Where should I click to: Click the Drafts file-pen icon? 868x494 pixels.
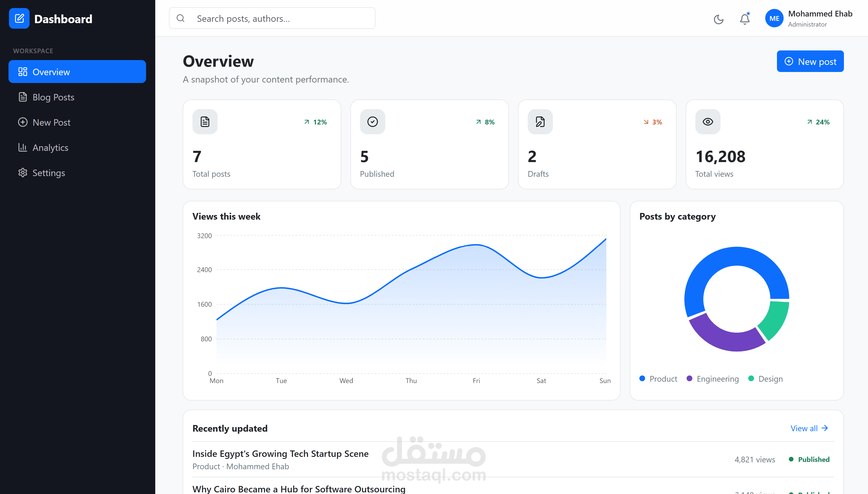(x=540, y=121)
